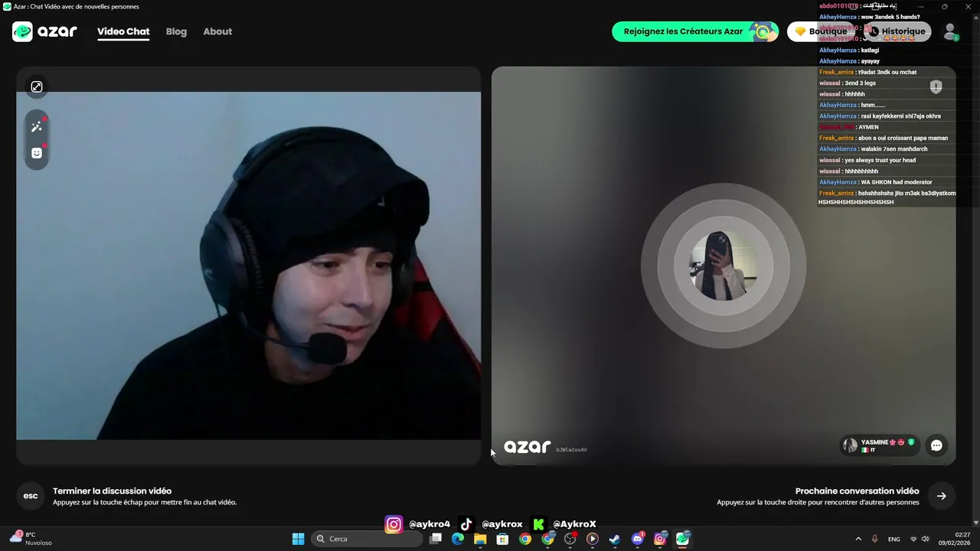Click Terminer la discussion vidéo text
The height and width of the screenshot is (551, 980).
[112, 491]
